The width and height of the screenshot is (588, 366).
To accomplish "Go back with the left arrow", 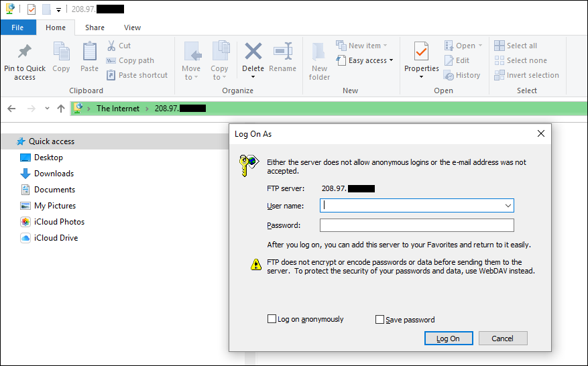I will click(11, 109).
